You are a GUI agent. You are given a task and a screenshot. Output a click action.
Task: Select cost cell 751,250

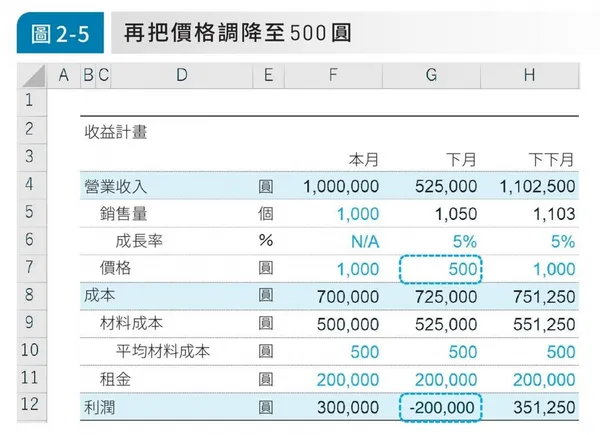(x=544, y=297)
